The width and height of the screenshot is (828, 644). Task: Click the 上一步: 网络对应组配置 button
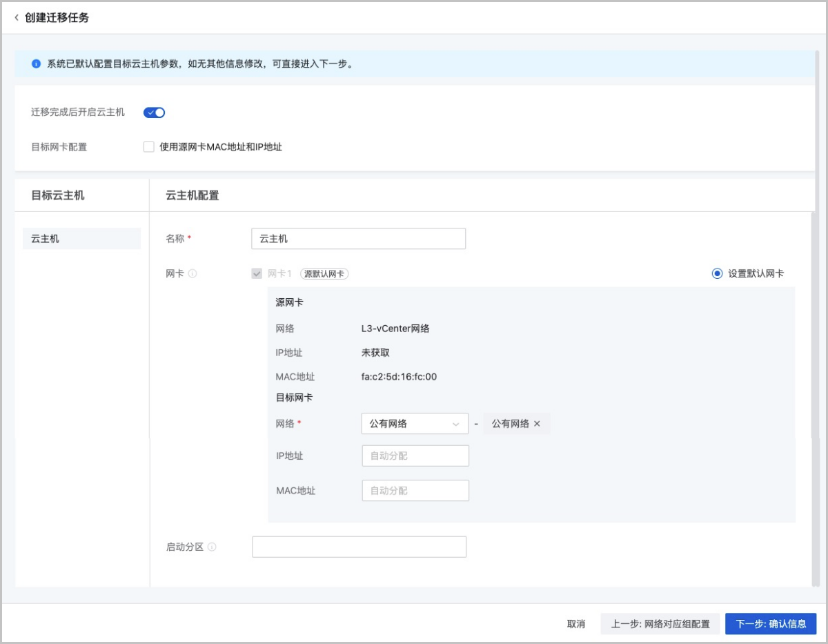(660, 623)
